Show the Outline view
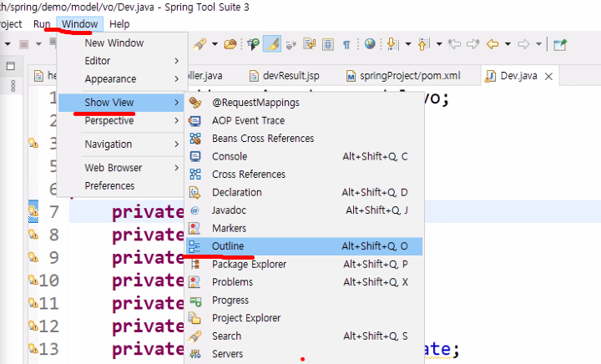Screen dimensions: 601x364 305,246
